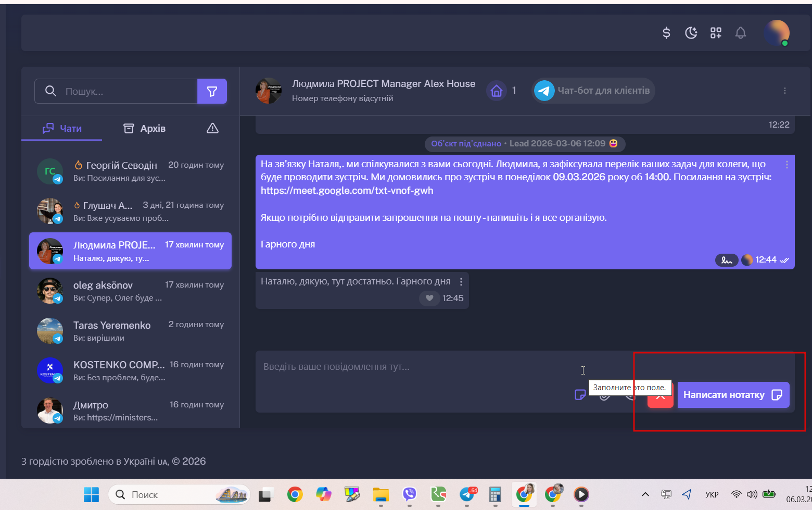
Task: Click the sender avatar beside 12:44
Action: pyautogui.click(x=747, y=260)
